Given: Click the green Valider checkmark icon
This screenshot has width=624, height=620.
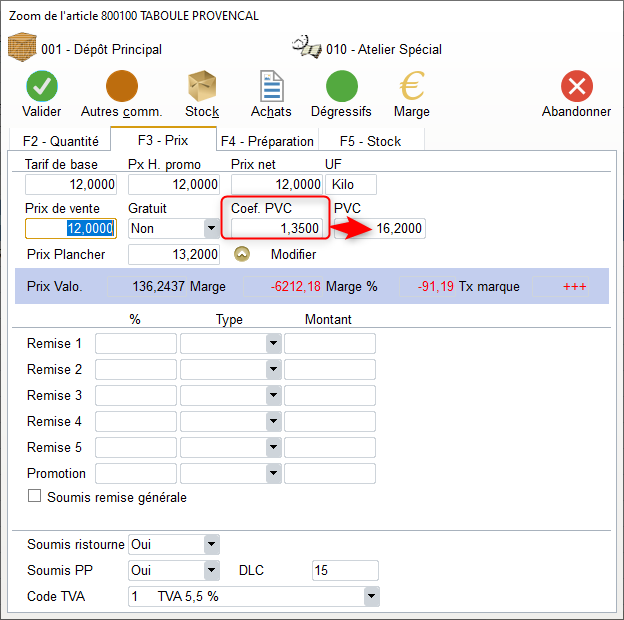Looking at the screenshot, I should tap(41, 86).
